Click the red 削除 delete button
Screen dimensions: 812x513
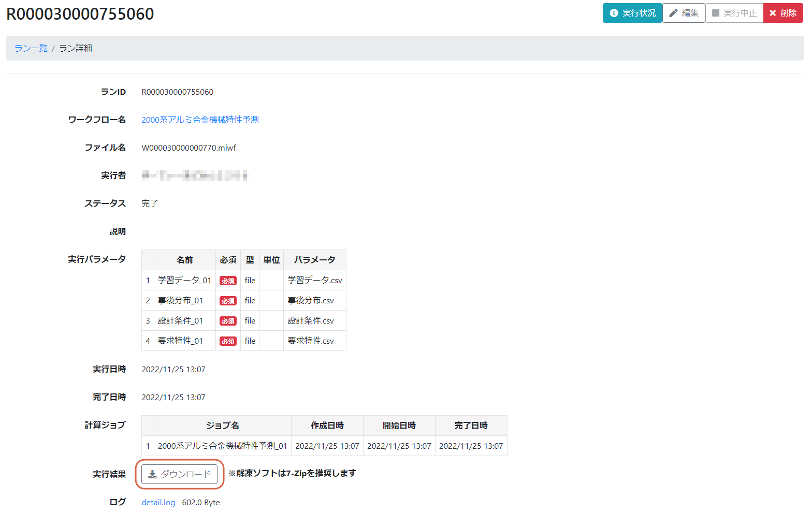[x=783, y=13]
